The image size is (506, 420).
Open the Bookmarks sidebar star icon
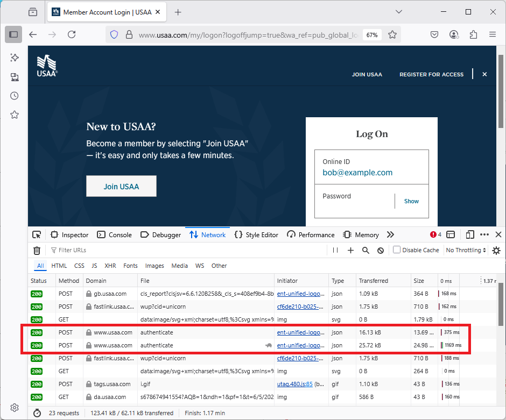point(15,115)
